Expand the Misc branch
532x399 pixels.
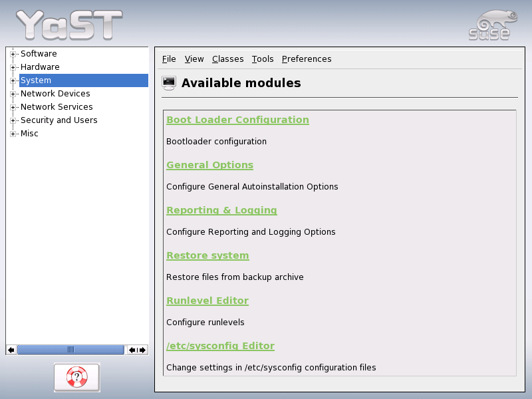tap(11, 133)
